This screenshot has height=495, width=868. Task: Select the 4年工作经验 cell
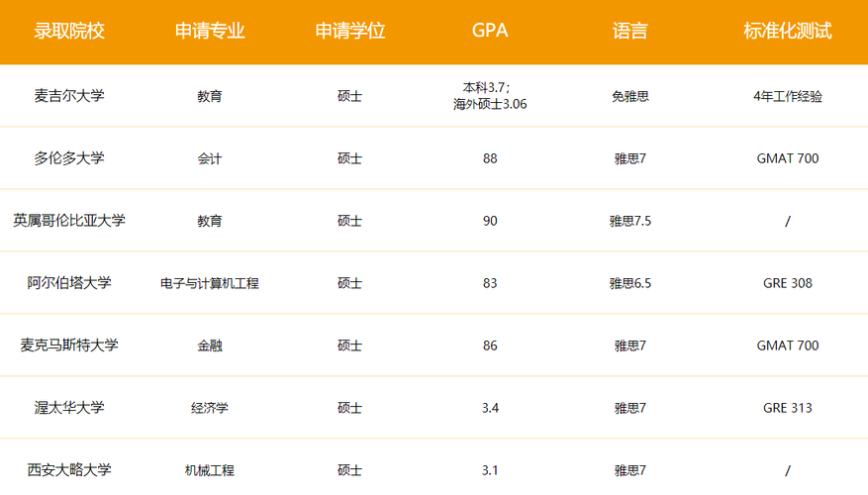(x=787, y=96)
